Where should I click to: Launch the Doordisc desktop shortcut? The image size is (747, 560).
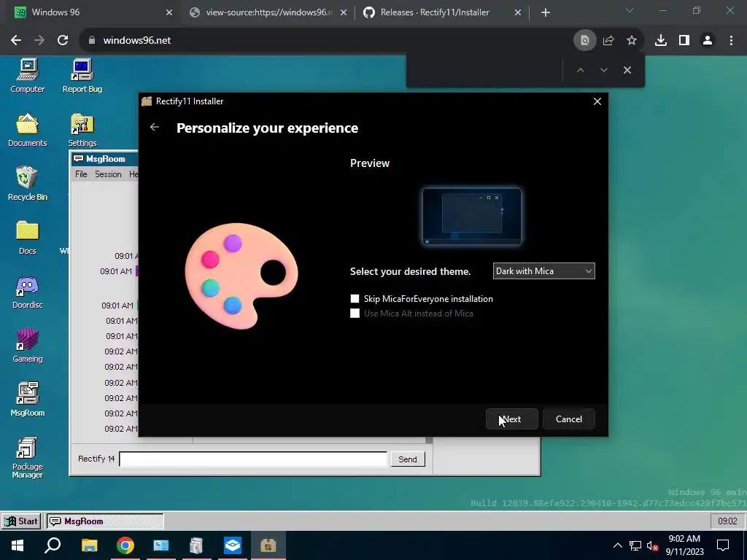pyautogui.click(x=27, y=292)
